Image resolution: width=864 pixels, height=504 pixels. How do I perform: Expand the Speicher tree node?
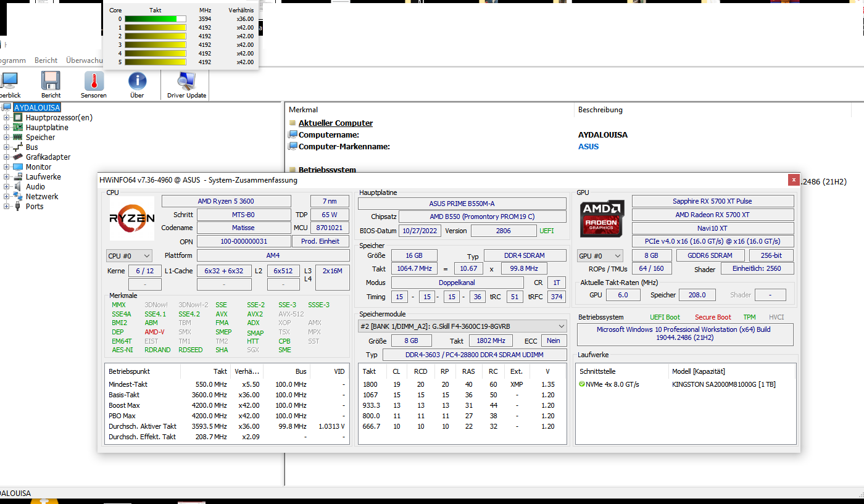point(7,137)
